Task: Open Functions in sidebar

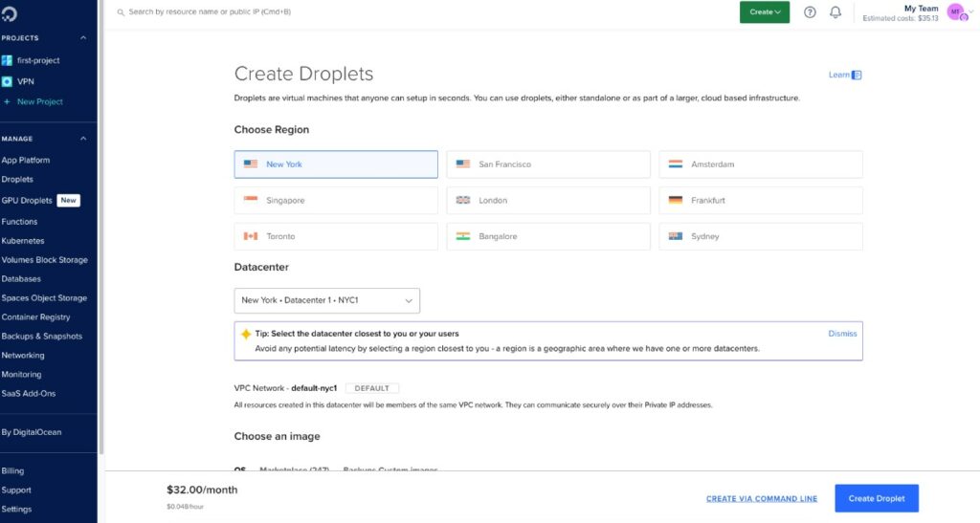Action: 19,222
